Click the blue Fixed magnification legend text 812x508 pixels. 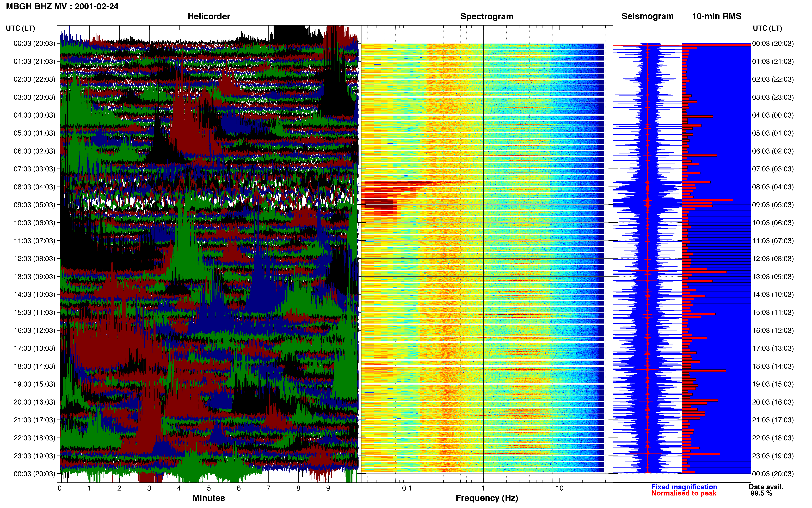(684, 487)
